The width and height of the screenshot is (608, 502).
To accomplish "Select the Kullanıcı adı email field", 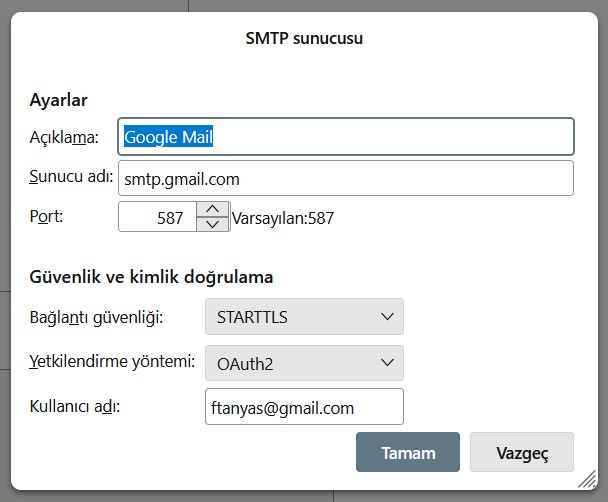I will [304, 407].
